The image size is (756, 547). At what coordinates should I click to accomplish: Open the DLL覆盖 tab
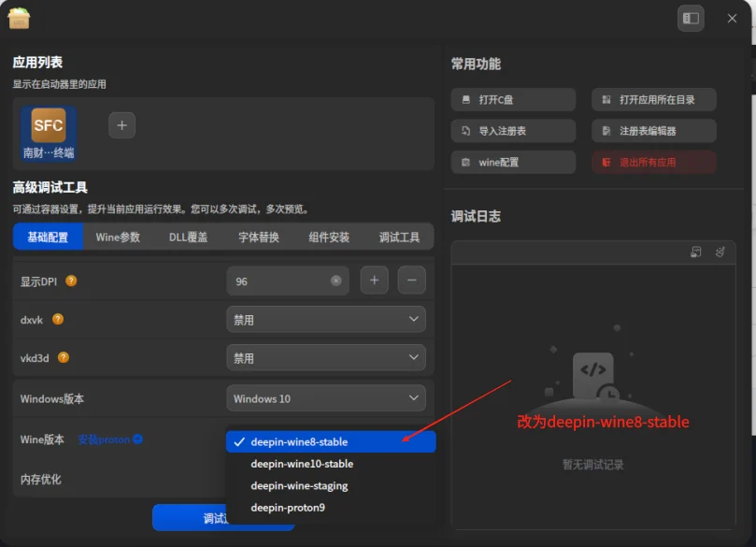[188, 237]
